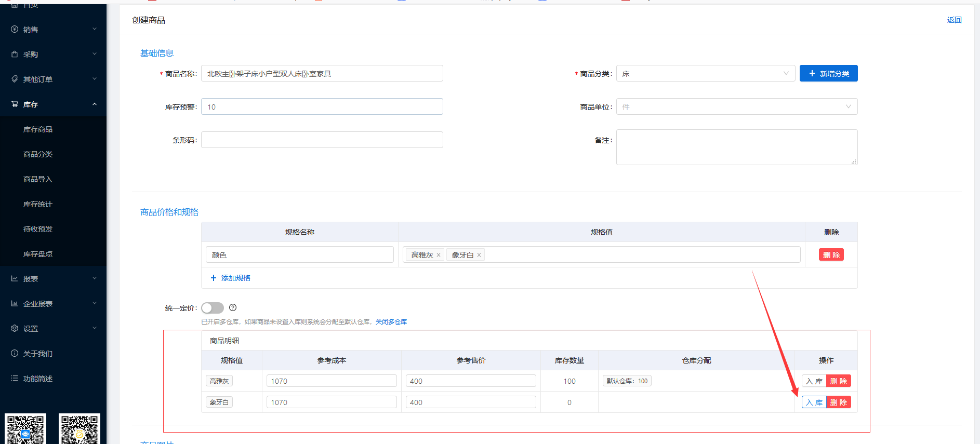Viewport: 980px width, 444px height.
Task: Click 删除 for the 高雅灰 row
Action: [838, 381]
